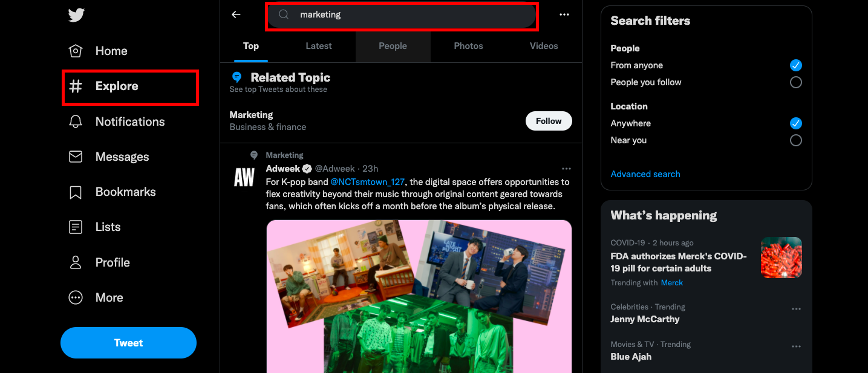This screenshot has width=868, height=373.
Task: Go to Explore in the sidebar
Action: pos(104,86)
